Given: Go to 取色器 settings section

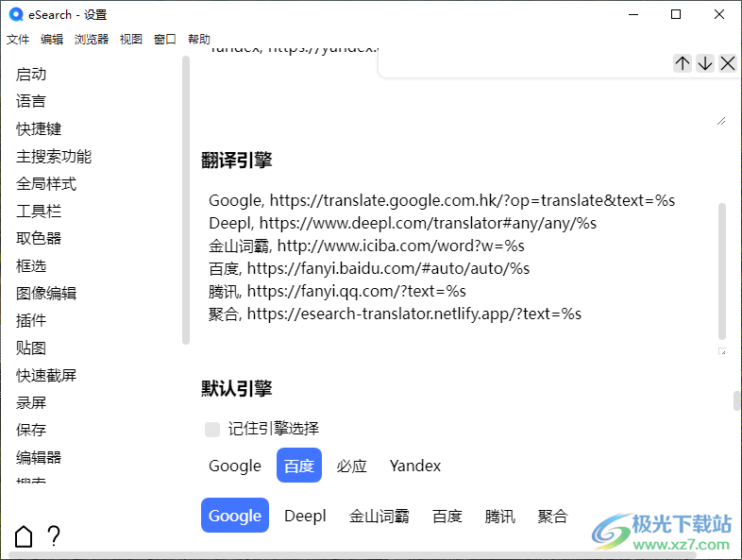Looking at the screenshot, I should [39, 238].
